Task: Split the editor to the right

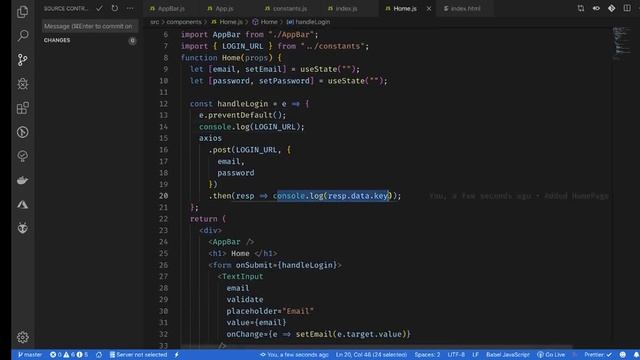Action: tap(627, 8)
